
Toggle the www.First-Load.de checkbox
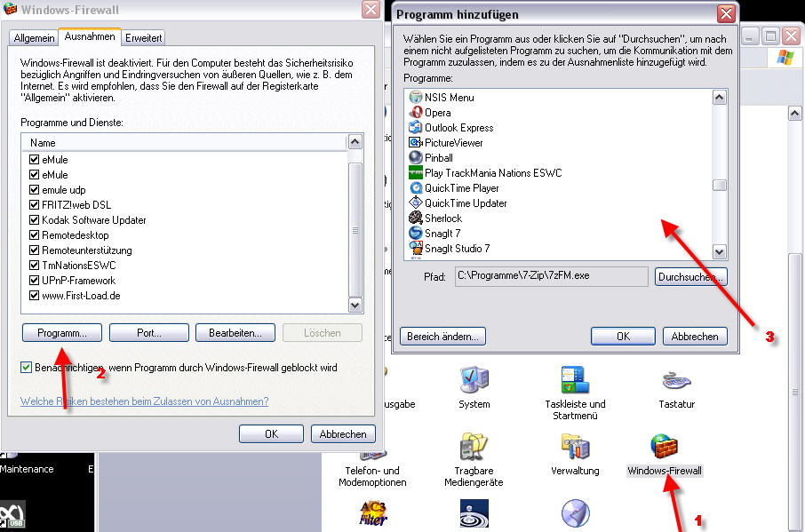35,296
